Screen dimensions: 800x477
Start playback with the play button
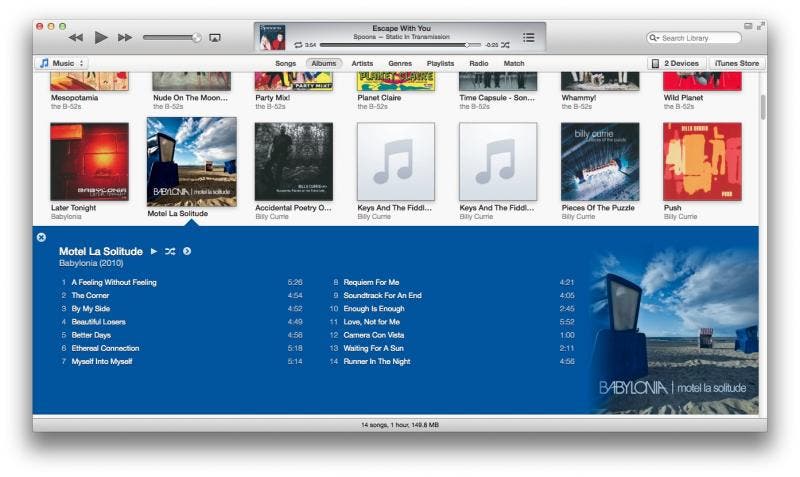[x=101, y=37]
